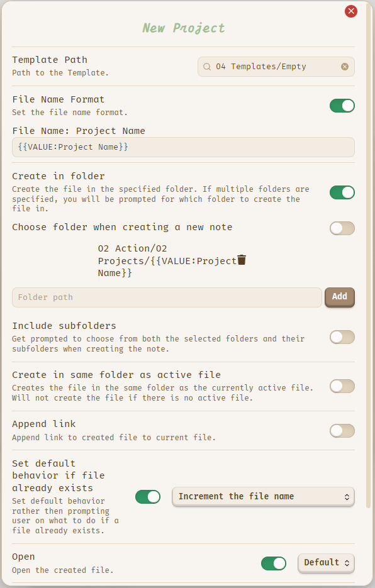Switch off the Open created file toggle

pos(274,563)
